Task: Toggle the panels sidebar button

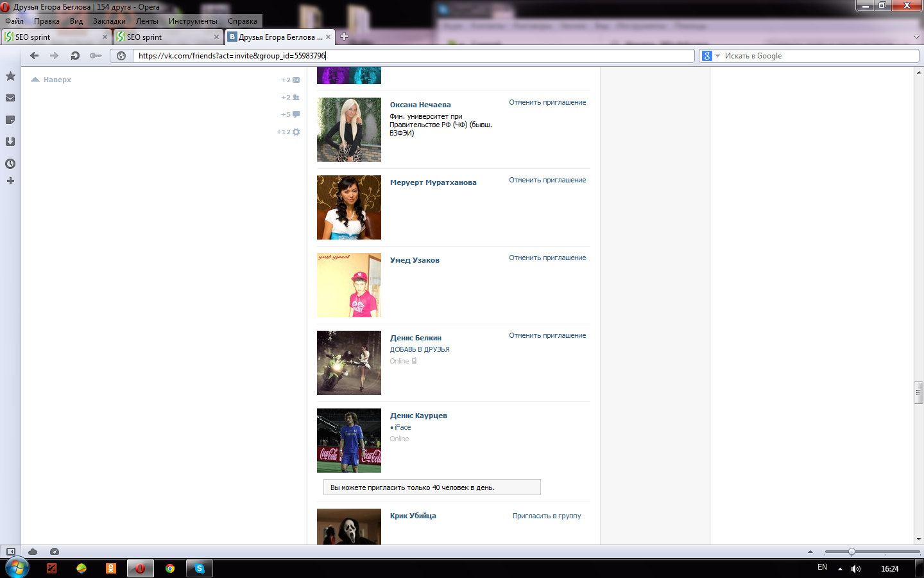Action: 11,552
